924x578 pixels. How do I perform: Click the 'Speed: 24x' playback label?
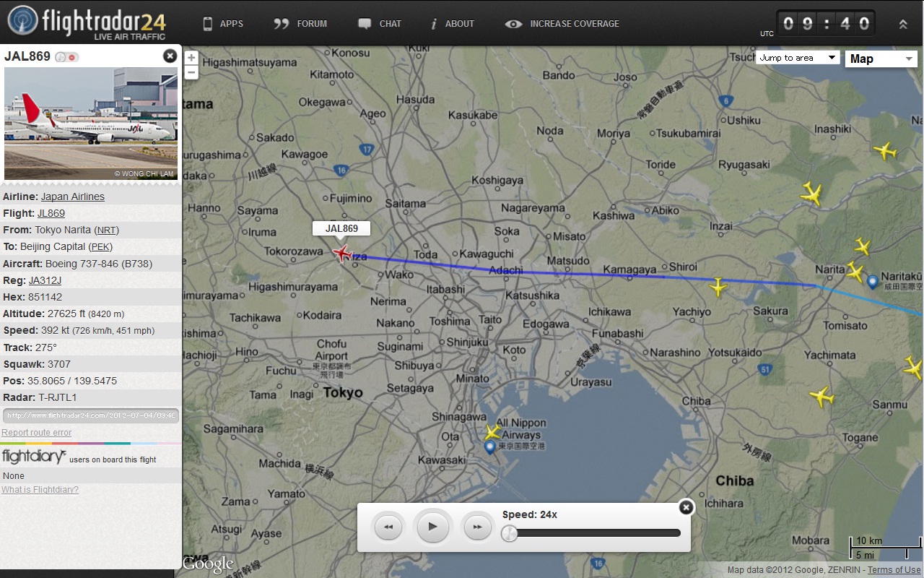click(530, 514)
